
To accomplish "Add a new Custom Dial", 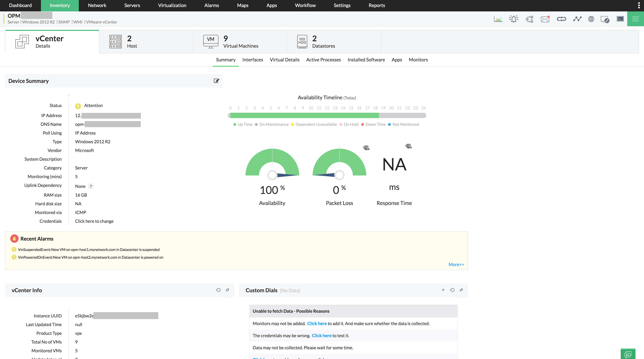I will [x=443, y=290].
